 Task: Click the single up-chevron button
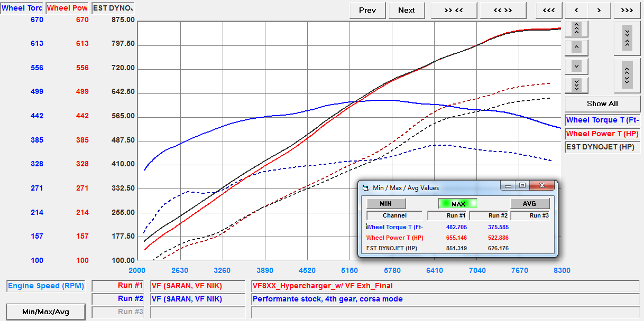point(576,48)
